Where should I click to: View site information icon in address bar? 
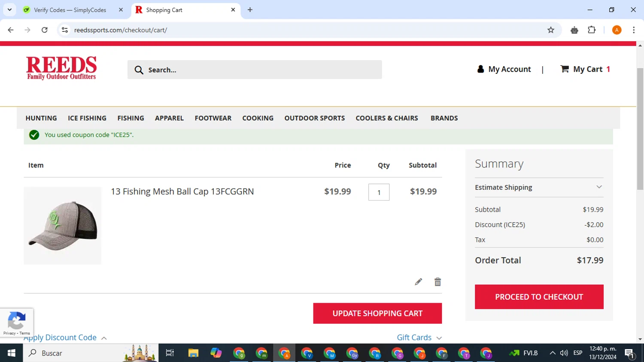[65, 30]
